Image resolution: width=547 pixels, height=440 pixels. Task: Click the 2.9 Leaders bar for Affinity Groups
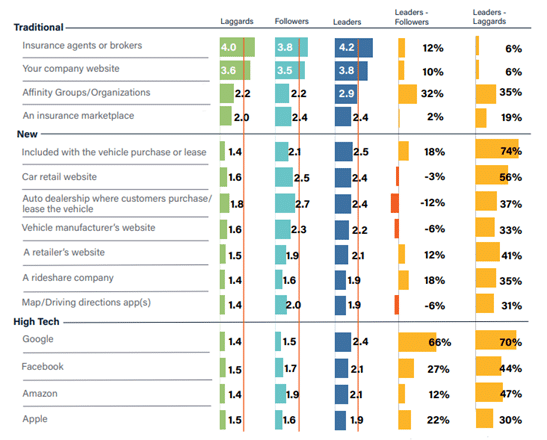pos(346,94)
